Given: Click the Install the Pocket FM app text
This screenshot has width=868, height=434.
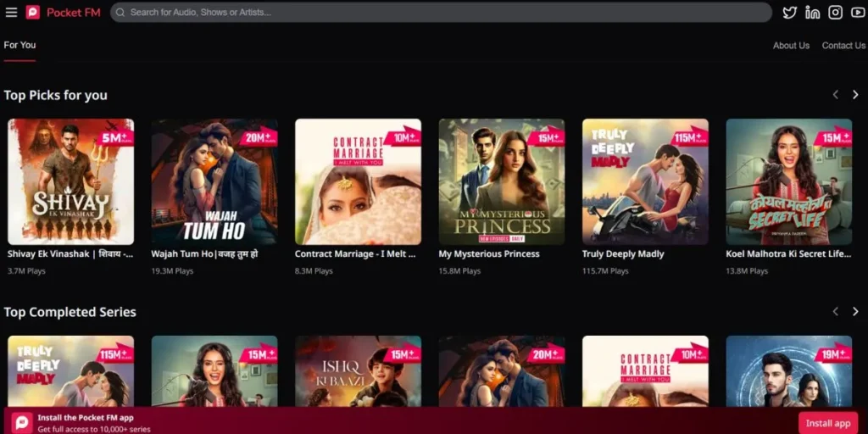Looking at the screenshot, I should coord(86,418).
